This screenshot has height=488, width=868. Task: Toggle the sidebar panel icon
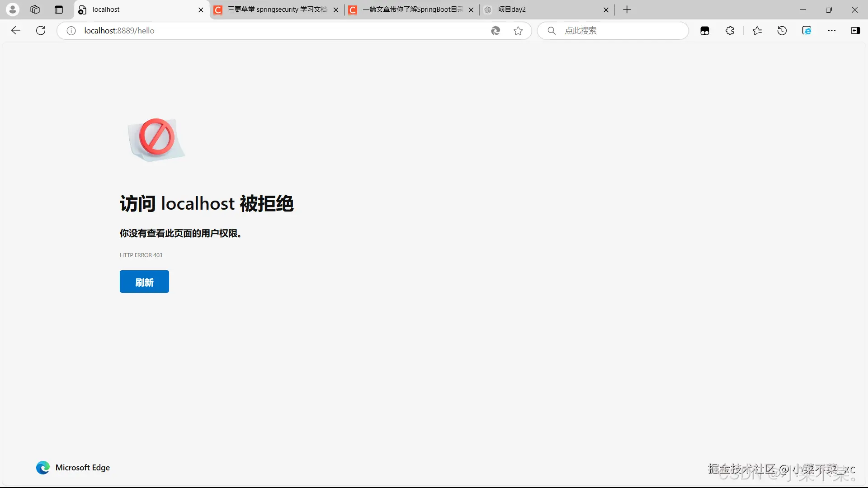coord(855,31)
